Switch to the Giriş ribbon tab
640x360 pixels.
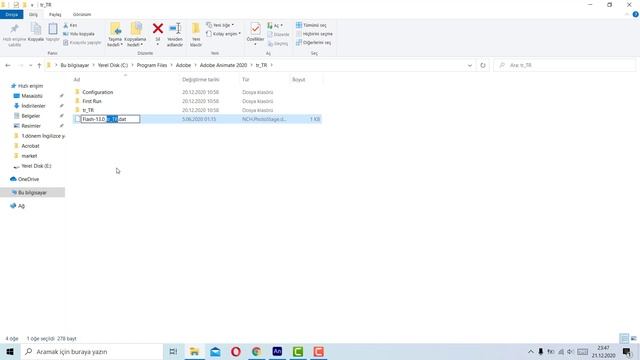point(33,14)
